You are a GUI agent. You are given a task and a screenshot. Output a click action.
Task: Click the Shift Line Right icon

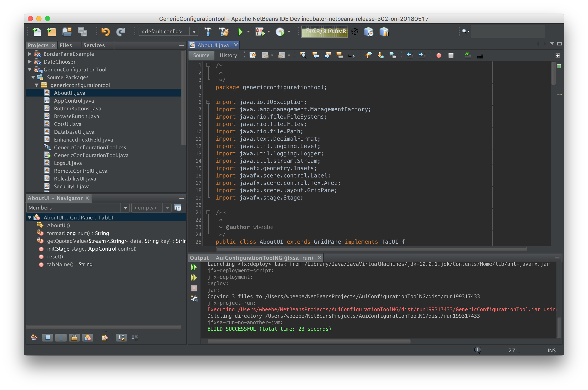click(x=422, y=55)
